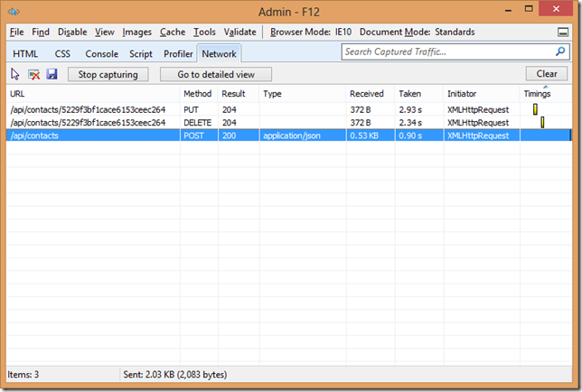582x392 pixels.
Task: Open the Document Mode: Standards menu
Action: [417, 32]
